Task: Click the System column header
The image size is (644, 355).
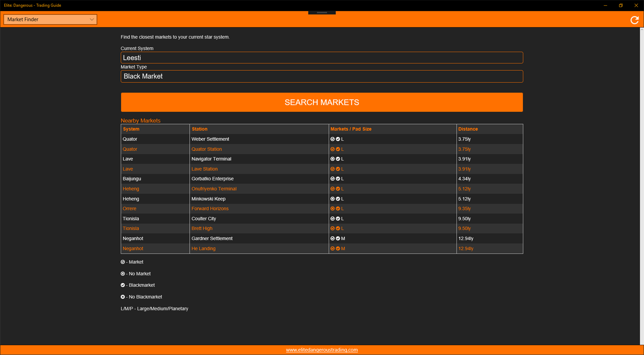Action: (131, 129)
